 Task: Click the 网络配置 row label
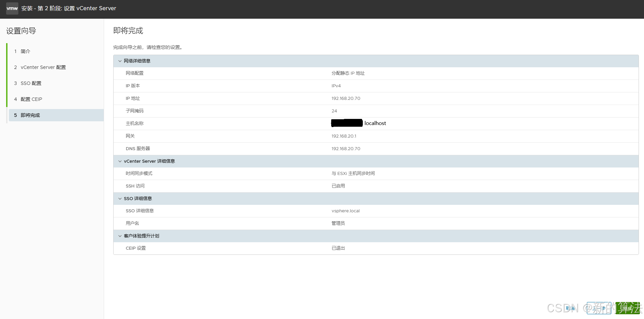pos(135,73)
